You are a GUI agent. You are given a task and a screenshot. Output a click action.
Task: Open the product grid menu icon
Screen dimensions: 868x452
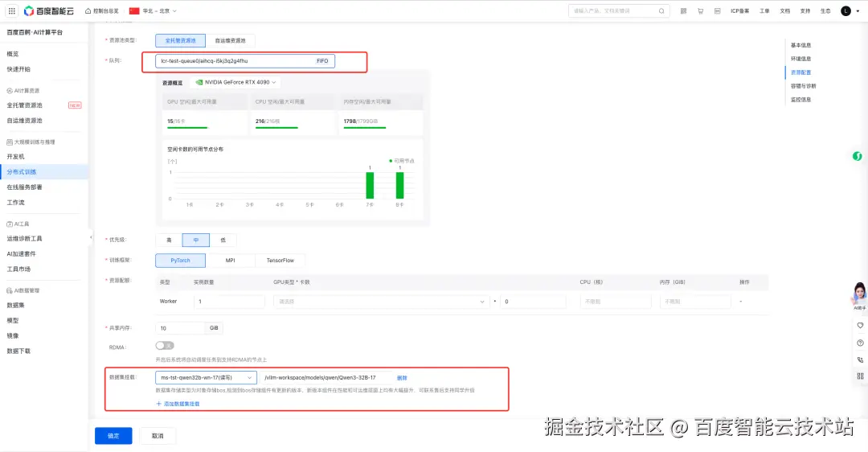(x=11, y=10)
